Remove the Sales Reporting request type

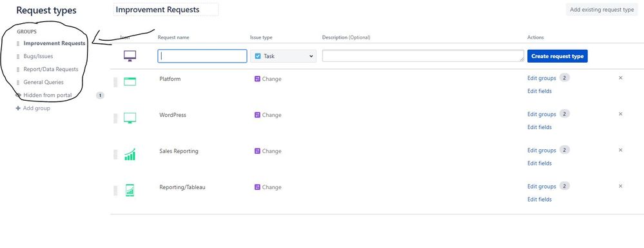[621, 150]
